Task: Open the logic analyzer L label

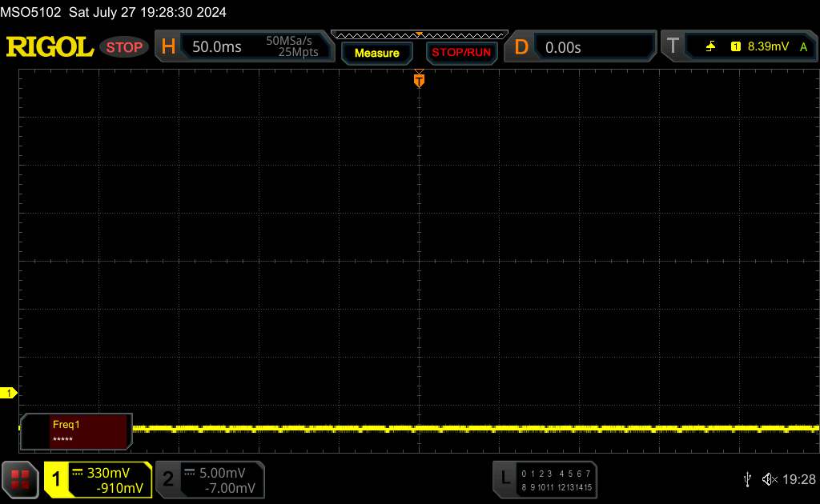Action: (505, 478)
